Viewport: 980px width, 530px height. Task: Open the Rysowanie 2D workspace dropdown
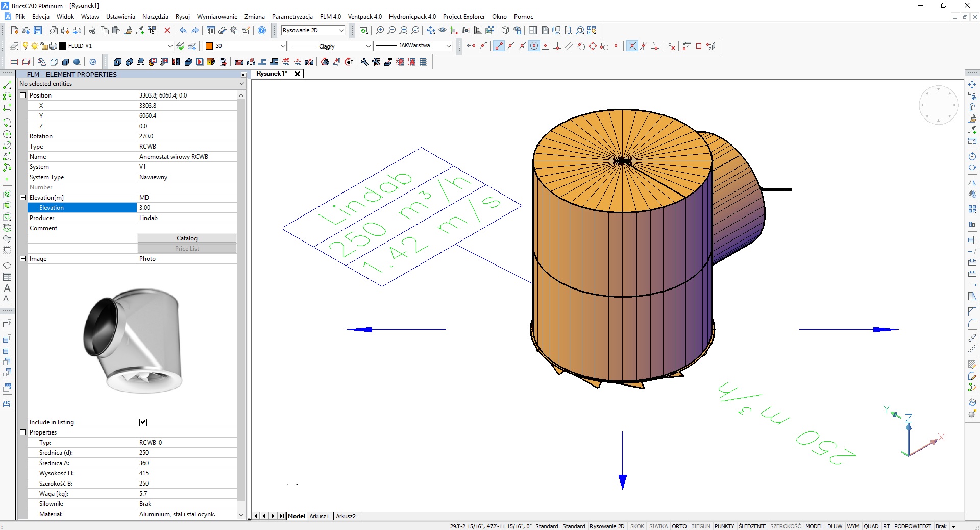[341, 30]
